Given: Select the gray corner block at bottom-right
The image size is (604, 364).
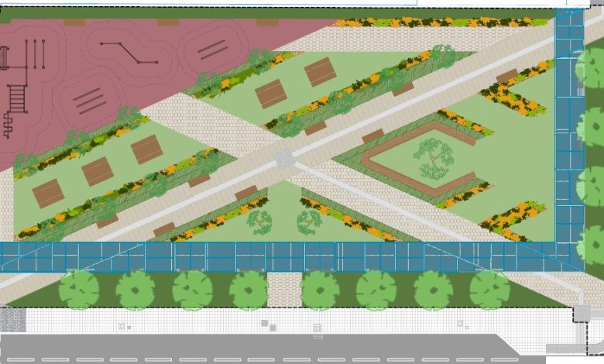Looking at the screenshot, I should point(581,313).
